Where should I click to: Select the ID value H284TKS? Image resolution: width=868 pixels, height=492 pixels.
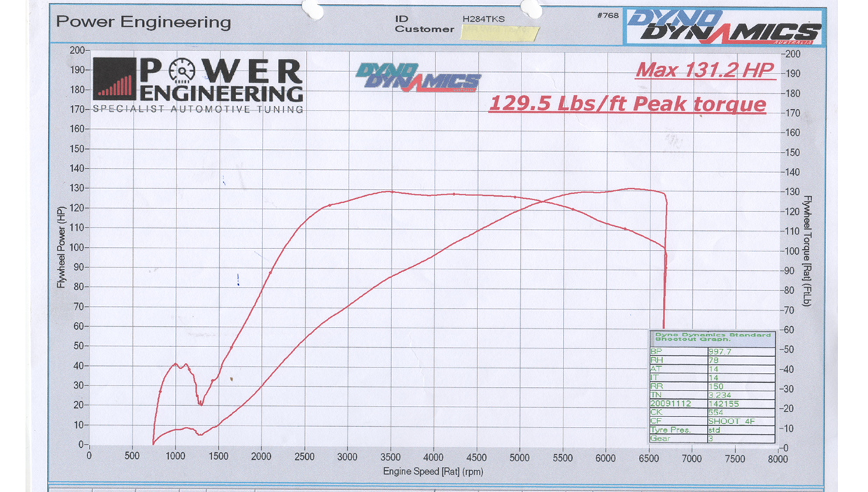tap(483, 19)
